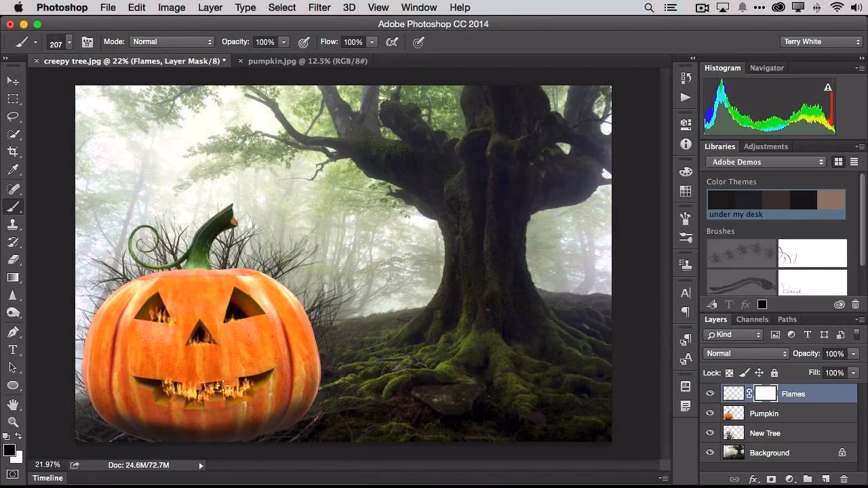Open the Channels panel tab
Image resolution: width=868 pixels, height=488 pixels.
pos(752,319)
